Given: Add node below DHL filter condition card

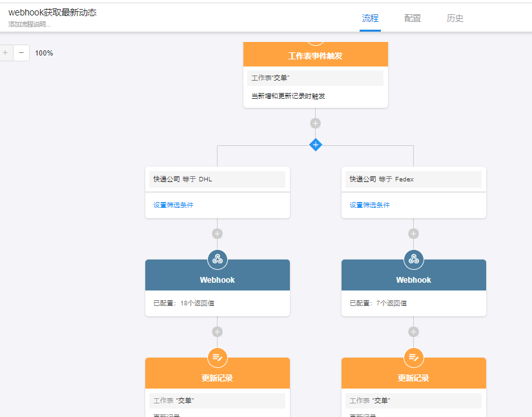Looking at the screenshot, I should (218, 234).
